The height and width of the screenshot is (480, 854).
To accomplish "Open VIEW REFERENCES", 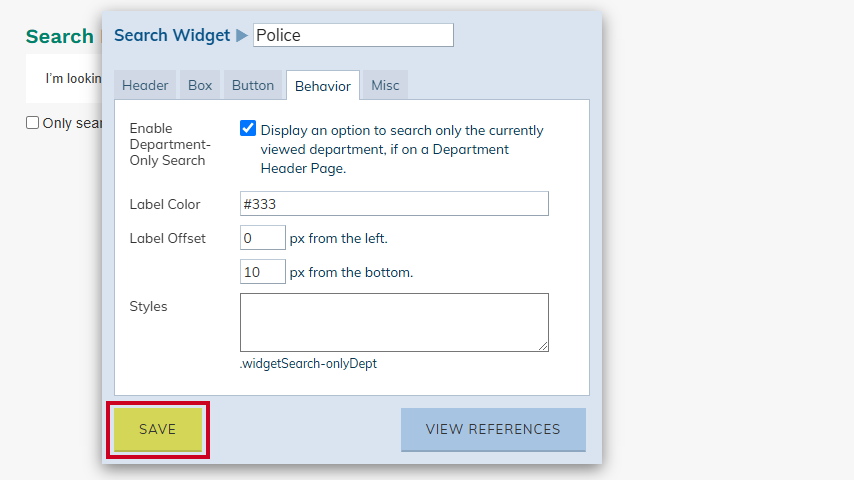I will [493, 429].
